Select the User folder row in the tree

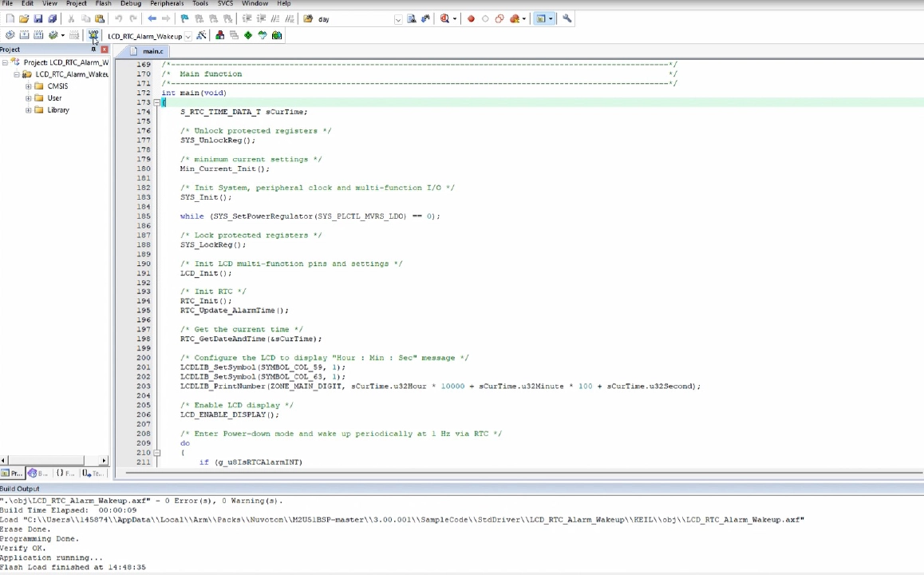tap(49, 98)
